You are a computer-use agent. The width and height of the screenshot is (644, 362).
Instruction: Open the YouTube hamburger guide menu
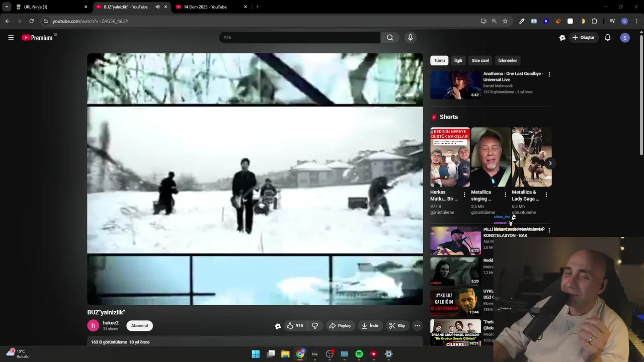pyautogui.click(x=11, y=38)
